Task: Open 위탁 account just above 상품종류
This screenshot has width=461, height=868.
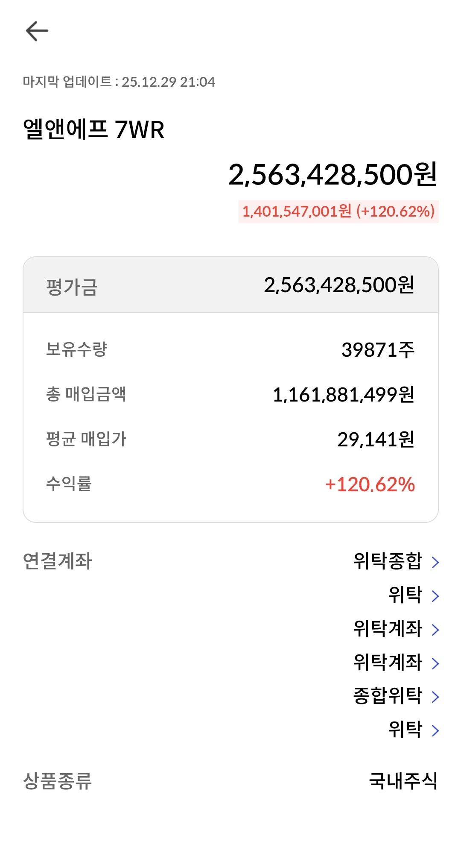Action: (x=405, y=730)
